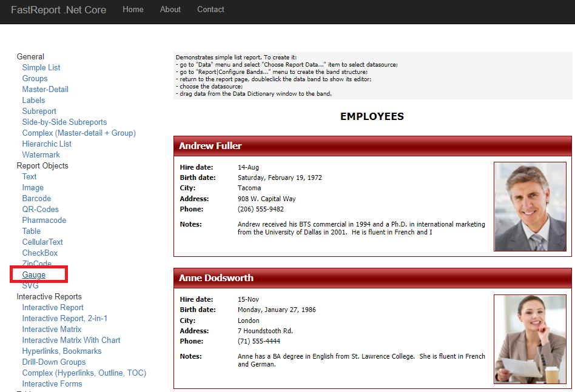Viewport: 575px width, 392px height.
Task: Open the QR-Codes report
Action: 41,209
